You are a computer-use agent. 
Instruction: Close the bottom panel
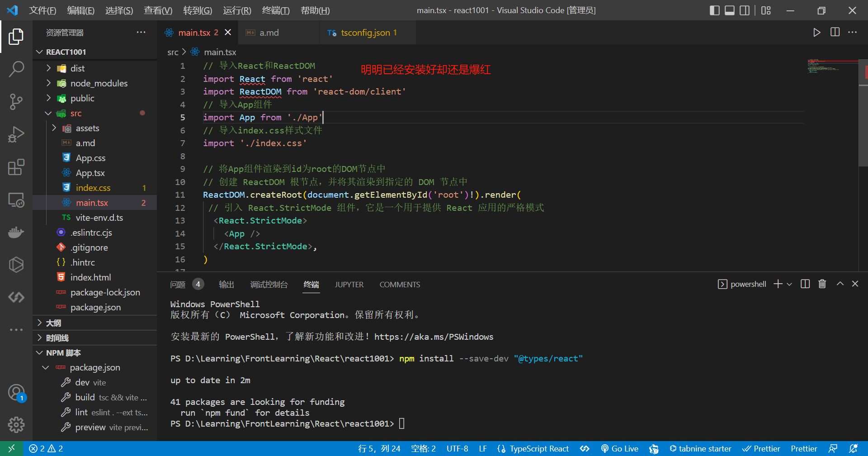tap(855, 284)
